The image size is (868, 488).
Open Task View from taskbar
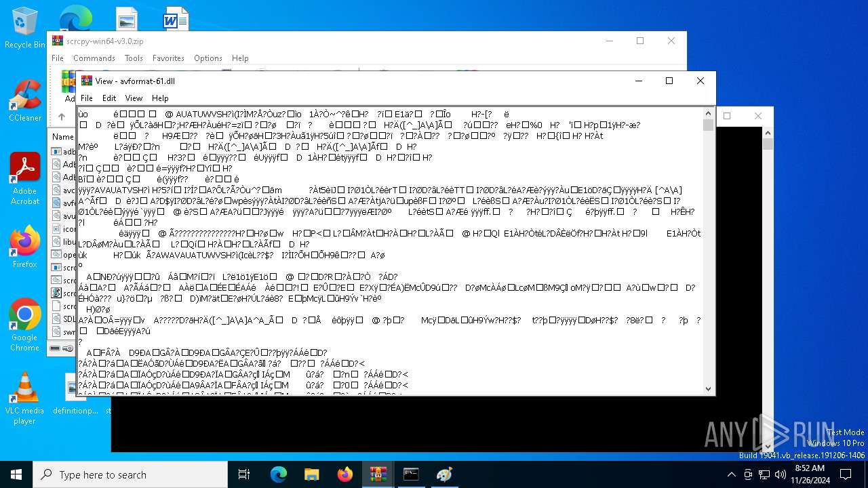coord(244,474)
